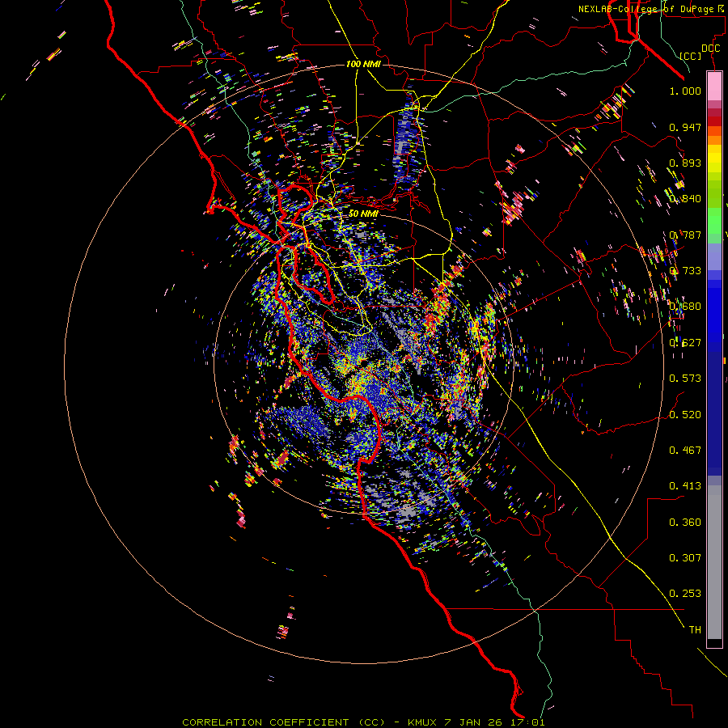Select the 0.840 legend value
This screenshot has width=728, height=728.
coord(685,199)
